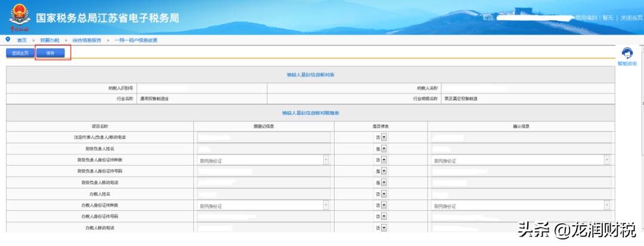Click 确认信息 field for 办税人姓名
The width and height of the screenshot is (644, 246).
[522, 194]
